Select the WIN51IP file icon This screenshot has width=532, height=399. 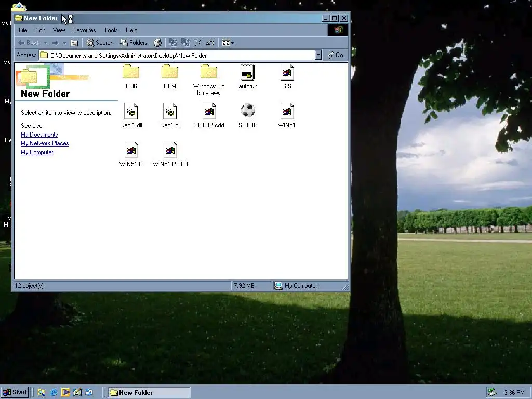(x=131, y=154)
